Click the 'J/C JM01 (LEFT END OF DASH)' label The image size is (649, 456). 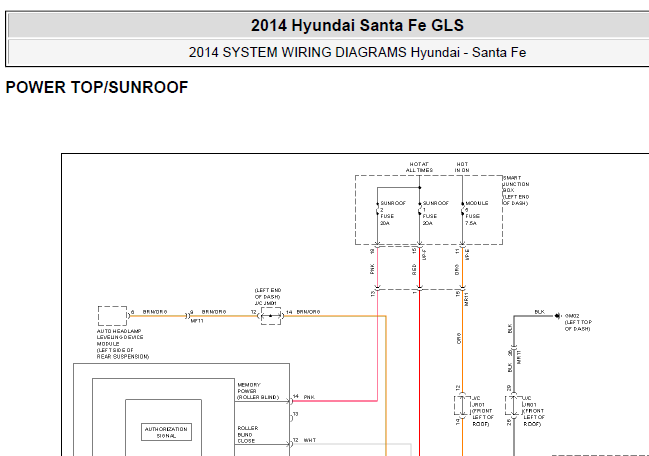tap(267, 297)
